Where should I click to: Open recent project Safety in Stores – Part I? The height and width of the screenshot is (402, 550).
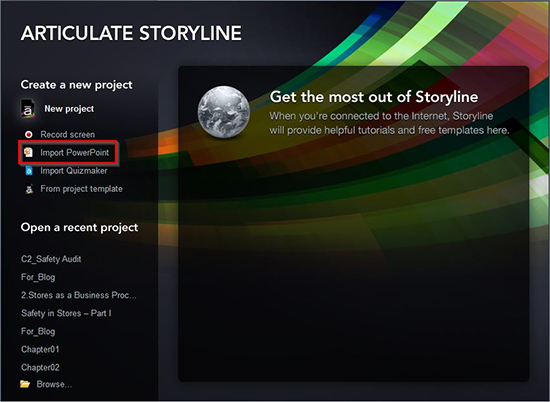click(x=66, y=313)
